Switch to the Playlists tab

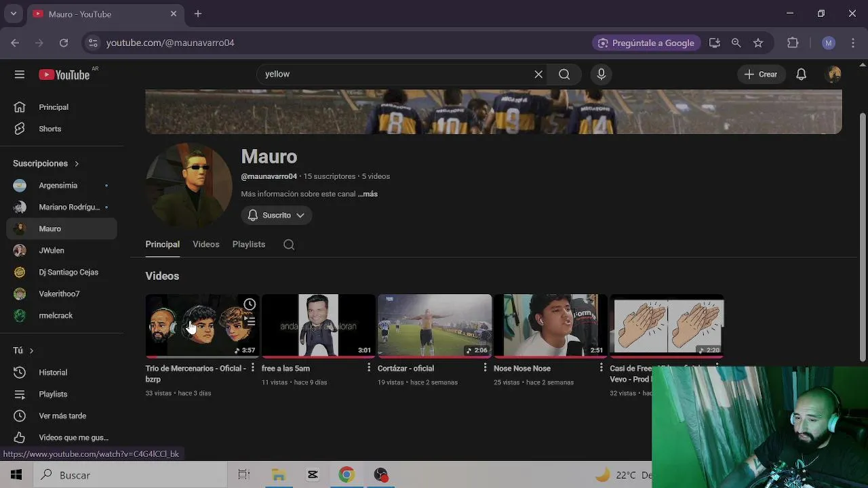click(249, 245)
